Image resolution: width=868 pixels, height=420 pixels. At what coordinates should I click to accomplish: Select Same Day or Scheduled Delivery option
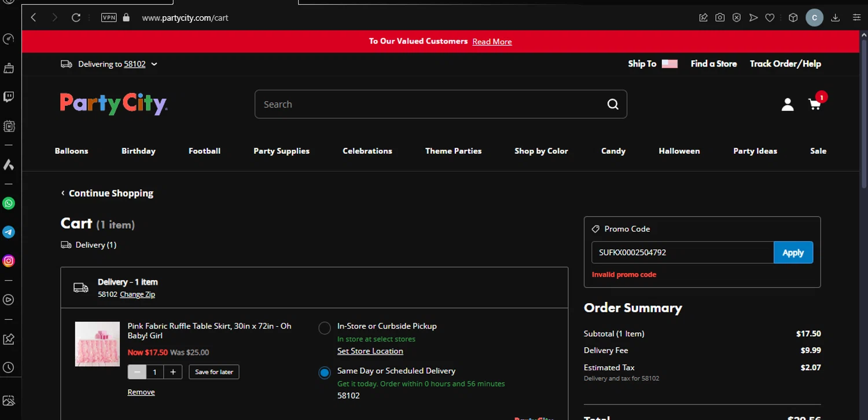coord(325,373)
